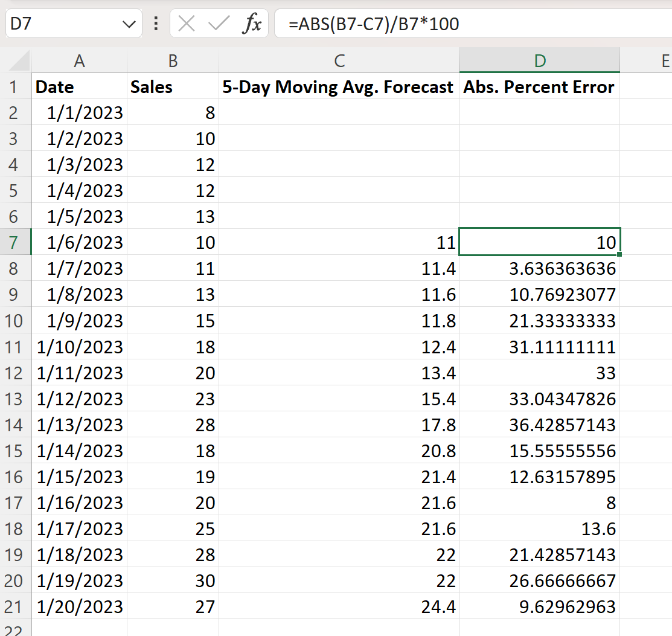The image size is (672, 636).
Task: Select column A header
Action: [79, 61]
